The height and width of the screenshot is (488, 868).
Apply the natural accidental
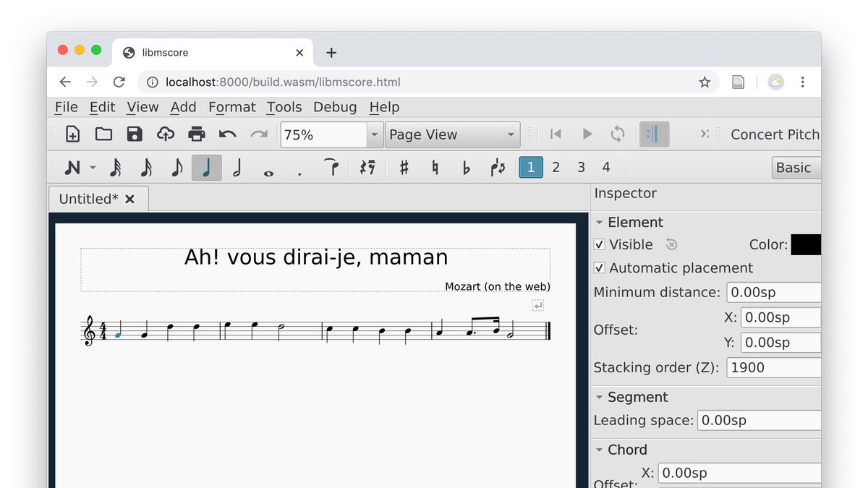click(435, 168)
